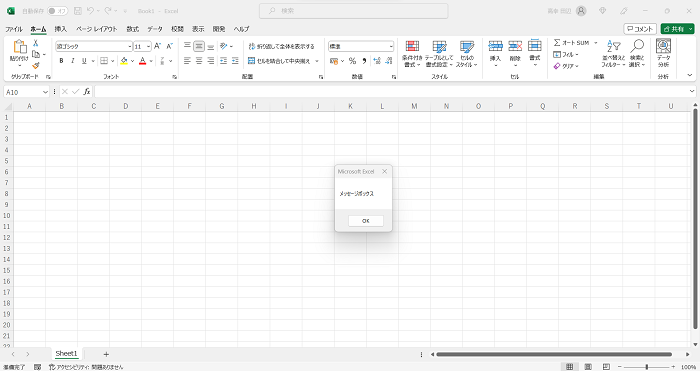Click the Decrease Font Size icon
The width and height of the screenshot is (700, 371).
click(169, 46)
